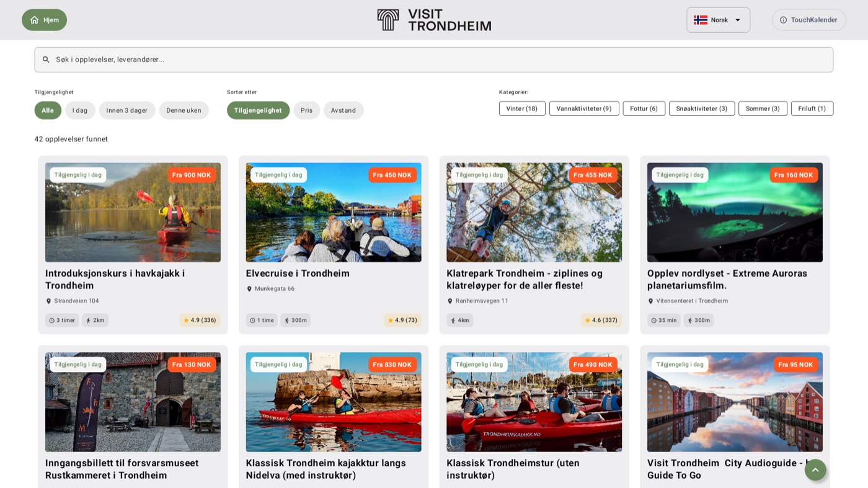The image size is (868, 488).
Task: Filter by Friluft (1) category
Action: [x=812, y=109]
